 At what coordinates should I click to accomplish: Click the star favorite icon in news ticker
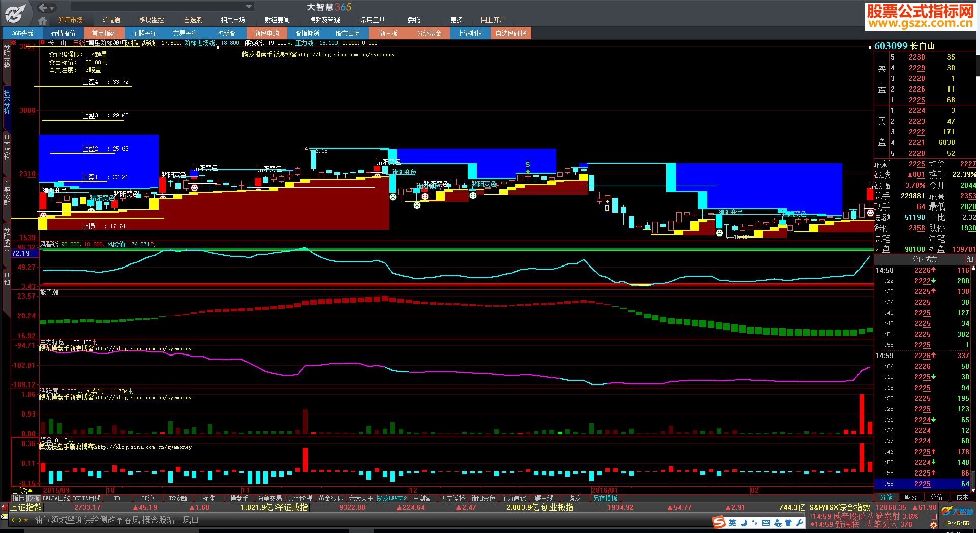[x=26, y=520]
